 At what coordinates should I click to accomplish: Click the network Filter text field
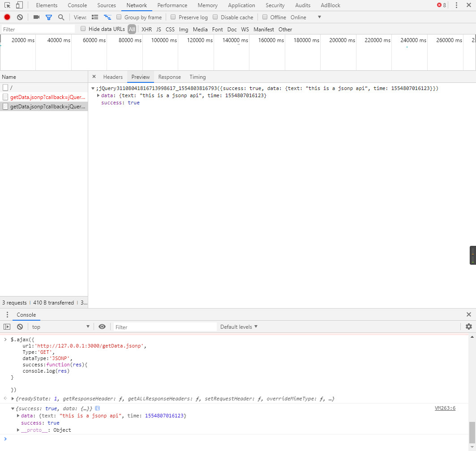(38, 29)
